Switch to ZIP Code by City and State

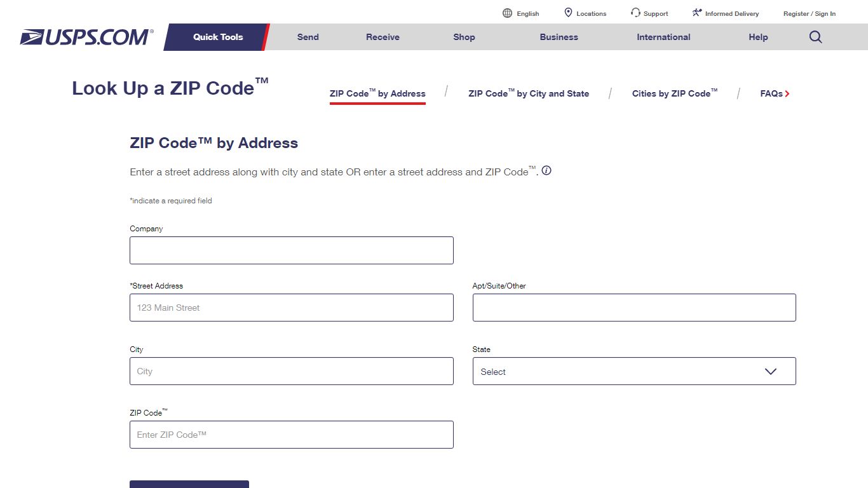[529, 93]
